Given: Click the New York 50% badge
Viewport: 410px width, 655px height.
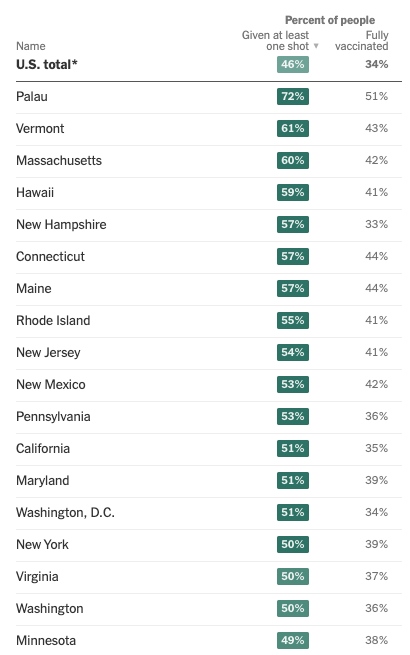Looking at the screenshot, I should pos(293,544).
